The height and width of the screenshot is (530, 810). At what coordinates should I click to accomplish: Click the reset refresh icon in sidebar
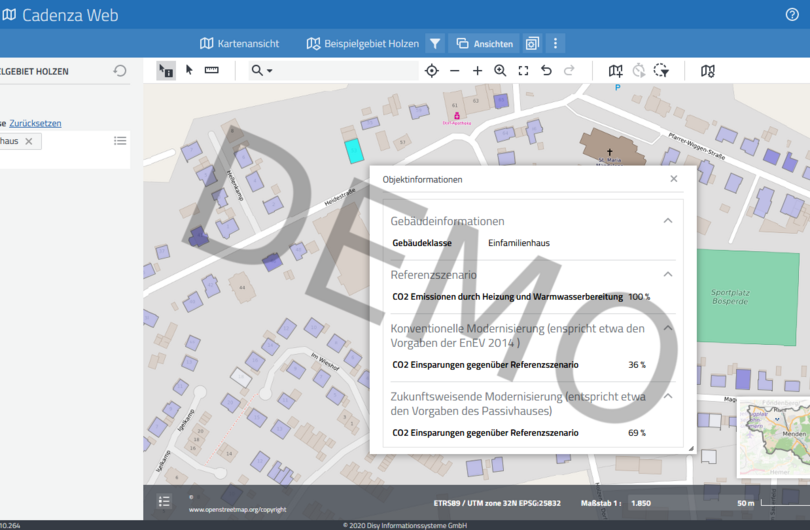coord(120,71)
